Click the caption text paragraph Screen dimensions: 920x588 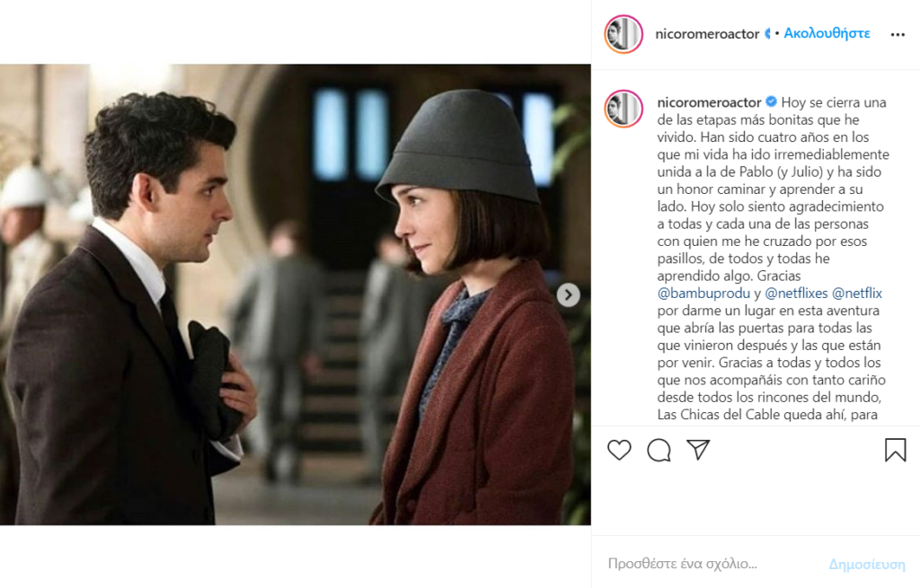pos(773,259)
